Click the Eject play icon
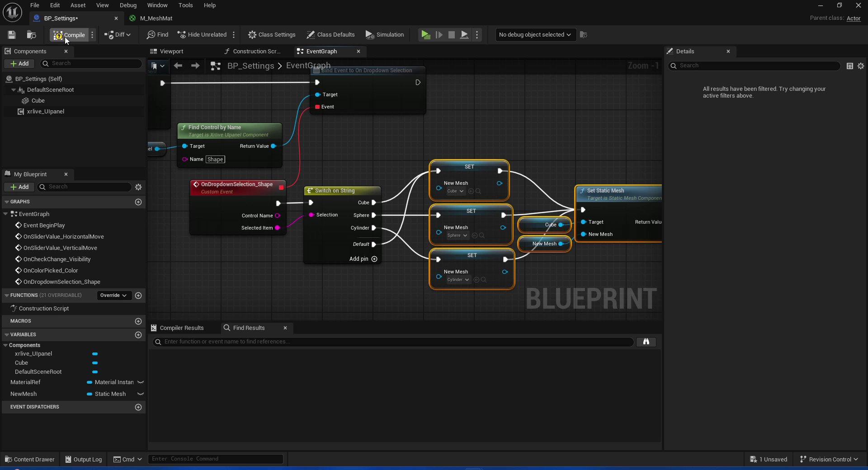 point(464,35)
